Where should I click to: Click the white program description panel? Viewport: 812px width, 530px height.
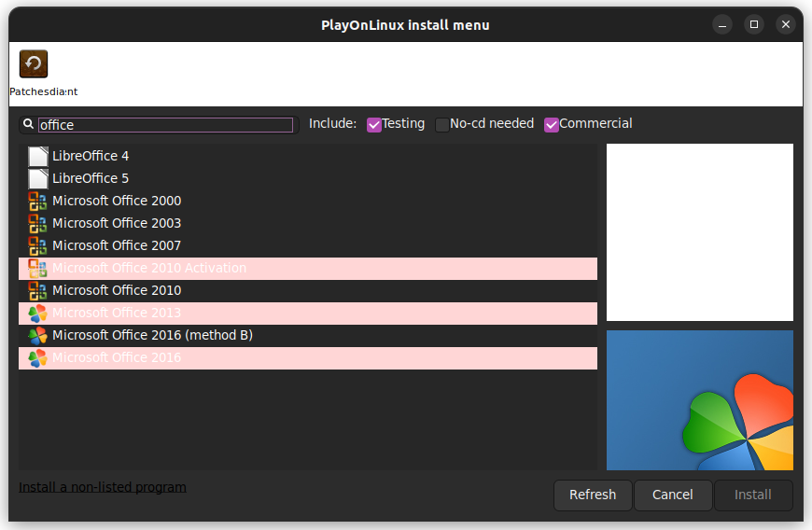[700, 232]
